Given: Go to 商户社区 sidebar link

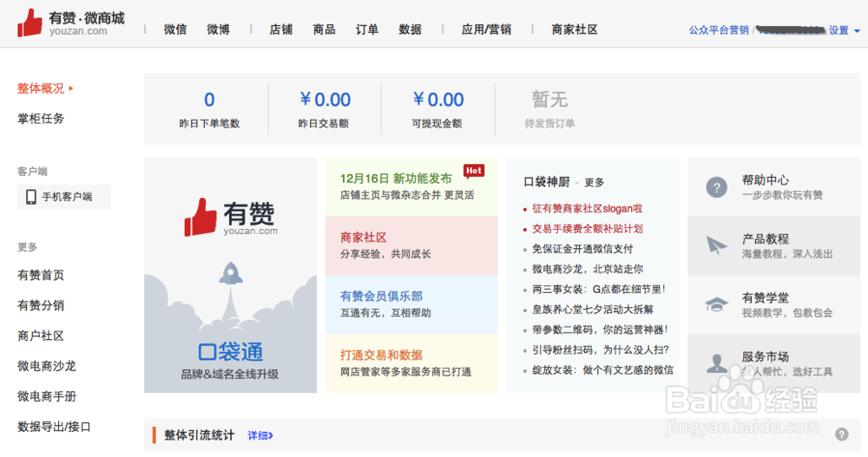Looking at the screenshot, I should tap(41, 336).
